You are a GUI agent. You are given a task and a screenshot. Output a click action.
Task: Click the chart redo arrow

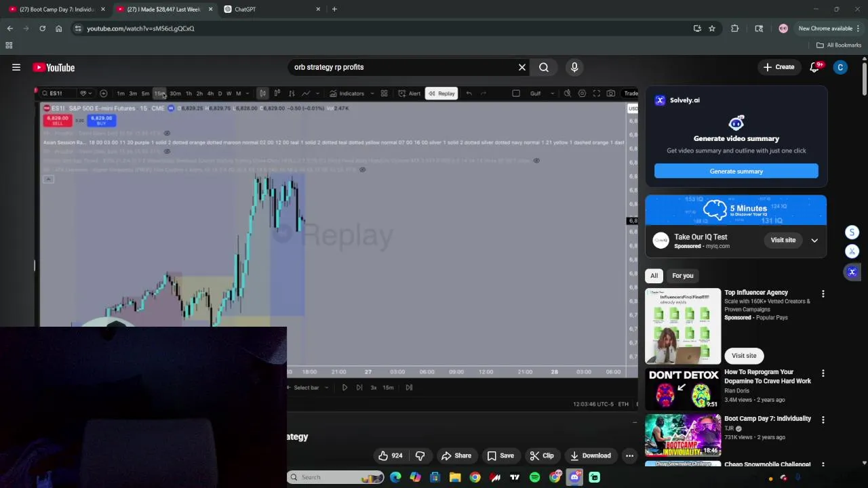coord(482,94)
